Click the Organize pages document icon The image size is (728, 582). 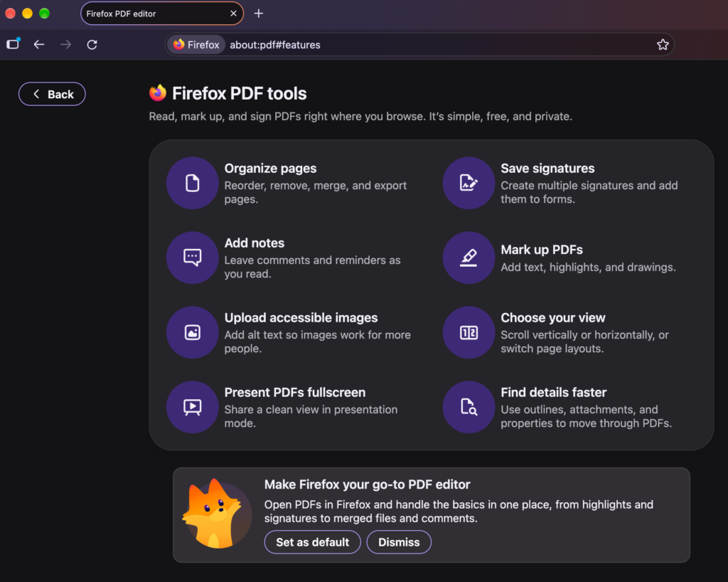pyautogui.click(x=192, y=183)
